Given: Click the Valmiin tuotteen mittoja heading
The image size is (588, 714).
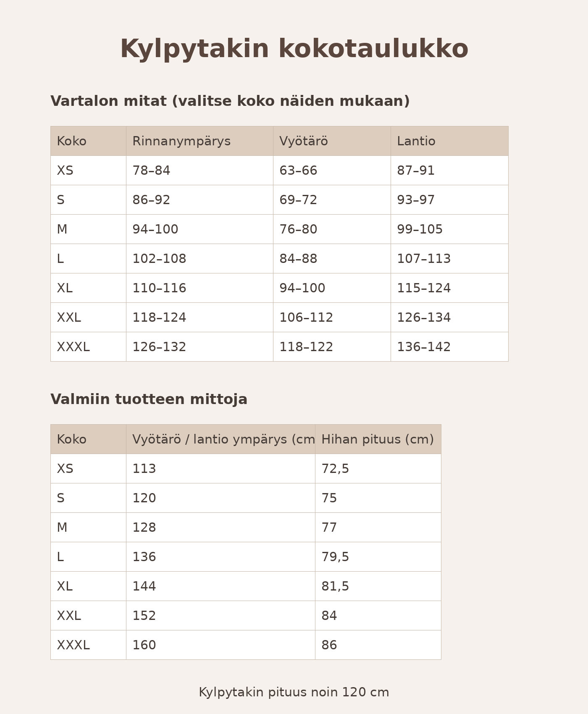Looking at the screenshot, I should (149, 399).
